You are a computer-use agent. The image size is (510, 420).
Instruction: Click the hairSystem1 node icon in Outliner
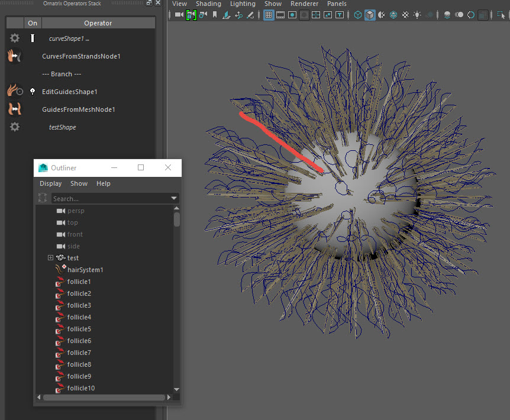pyautogui.click(x=60, y=270)
